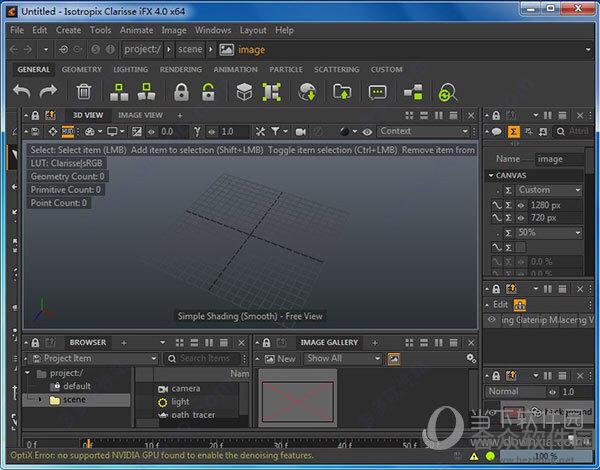Screen dimensions: 600x470
Task: Click the gamma 1.0 value field
Action: tap(234, 132)
